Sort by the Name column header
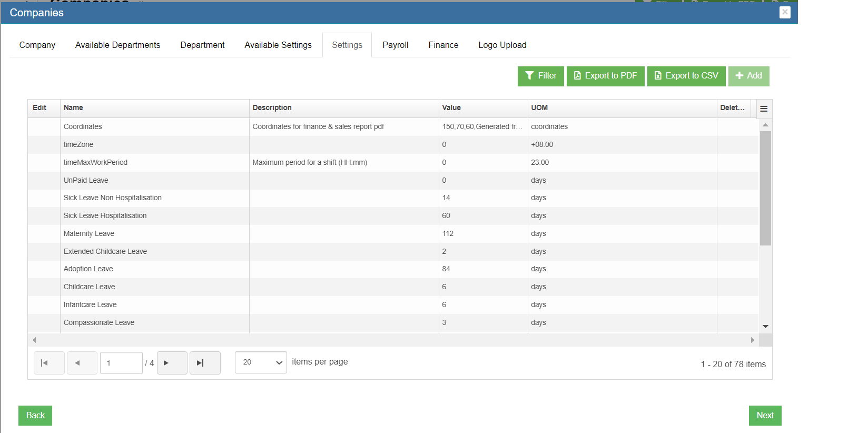The image size is (868, 433). click(73, 108)
